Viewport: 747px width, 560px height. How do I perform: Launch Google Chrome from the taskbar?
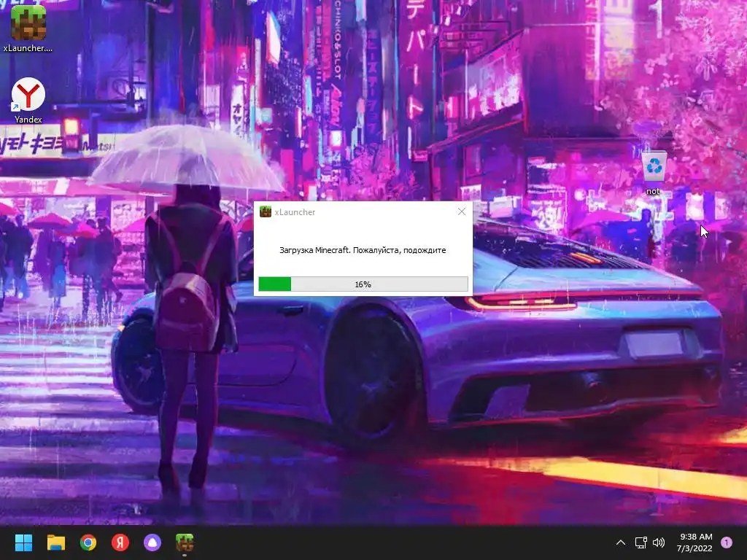[88, 542]
